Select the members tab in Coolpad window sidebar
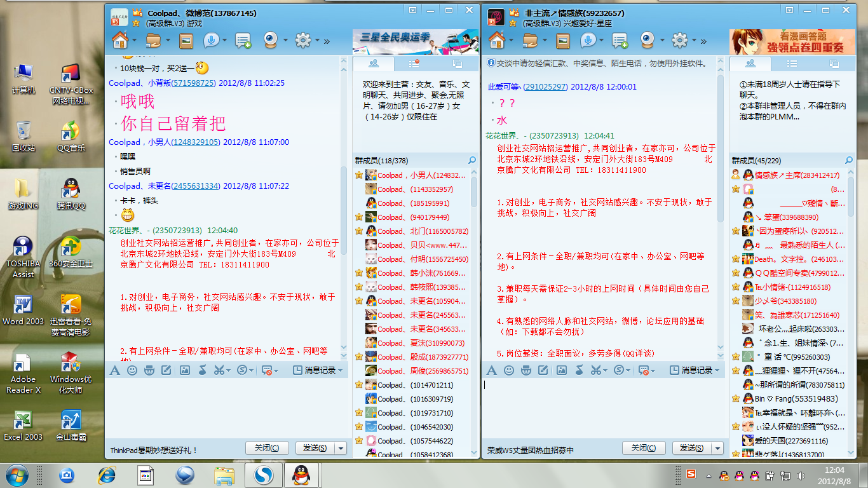This screenshot has width=868, height=488. (374, 64)
